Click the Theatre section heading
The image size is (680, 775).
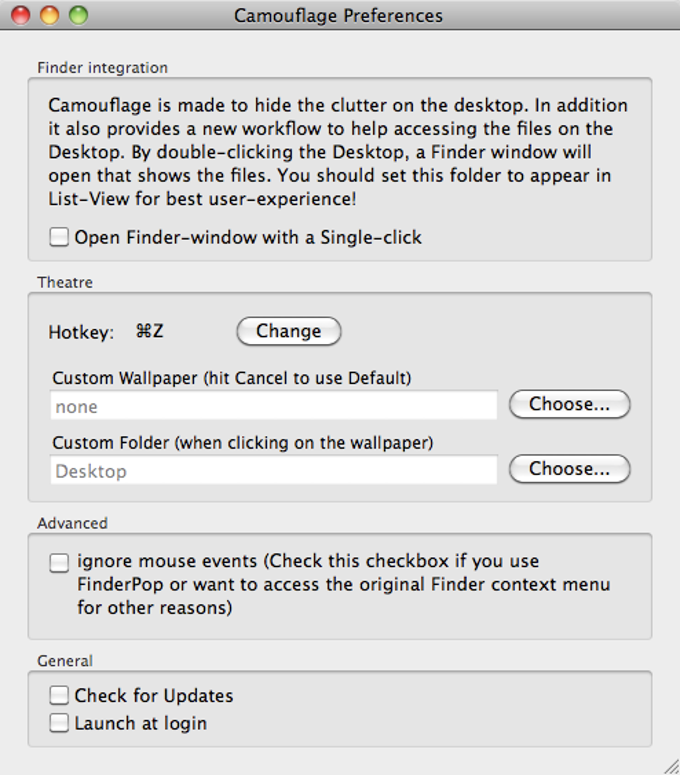(x=65, y=283)
